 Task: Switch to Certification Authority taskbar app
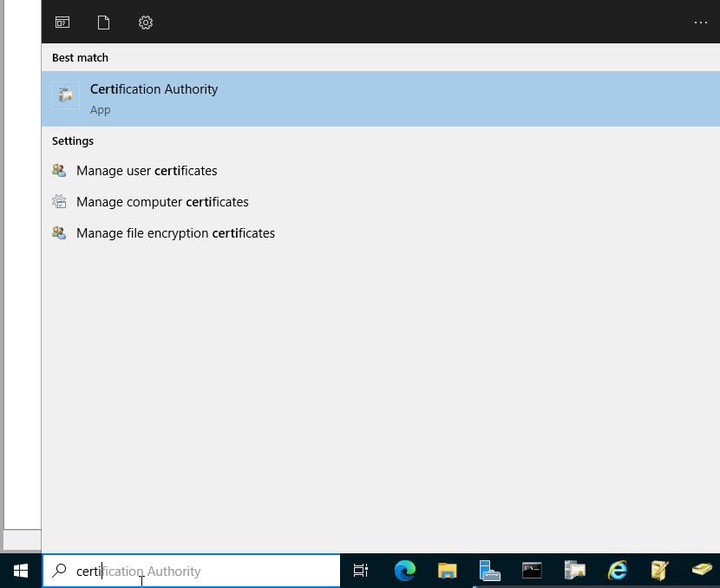coord(574,571)
